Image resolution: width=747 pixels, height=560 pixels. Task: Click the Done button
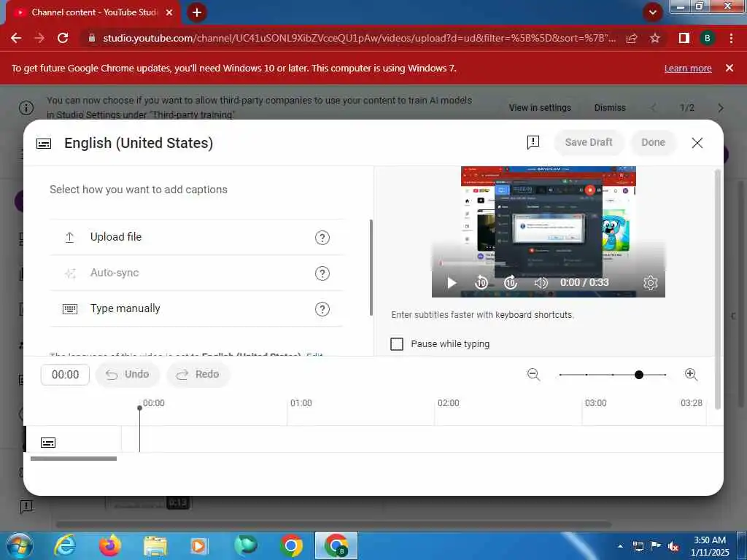click(653, 142)
